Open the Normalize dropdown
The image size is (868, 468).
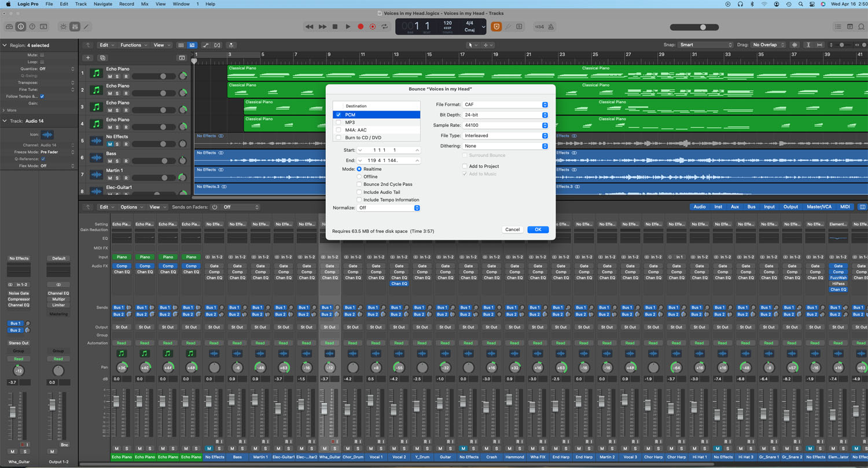click(x=388, y=208)
